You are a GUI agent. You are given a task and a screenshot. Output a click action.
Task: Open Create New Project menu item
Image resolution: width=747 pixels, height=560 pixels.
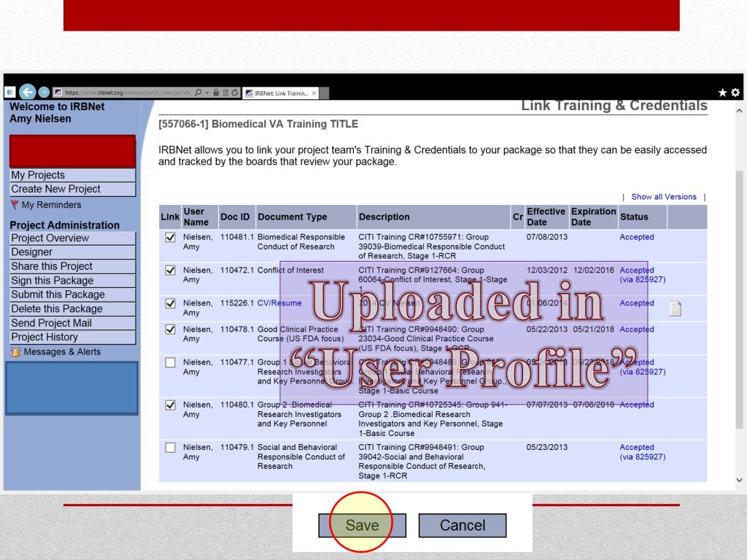(73, 189)
